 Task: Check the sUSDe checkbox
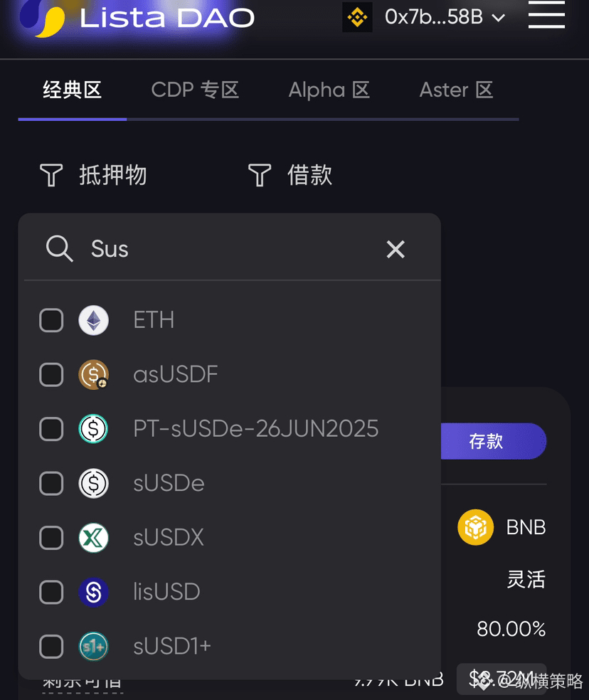(x=51, y=484)
